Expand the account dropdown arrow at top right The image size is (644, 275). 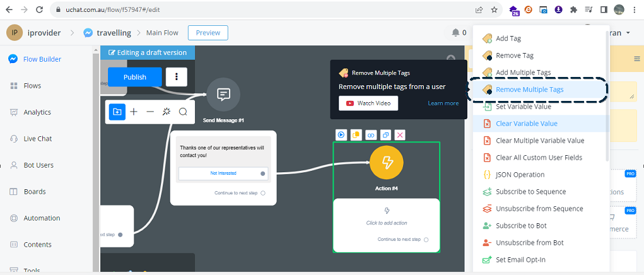click(x=628, y=33)
